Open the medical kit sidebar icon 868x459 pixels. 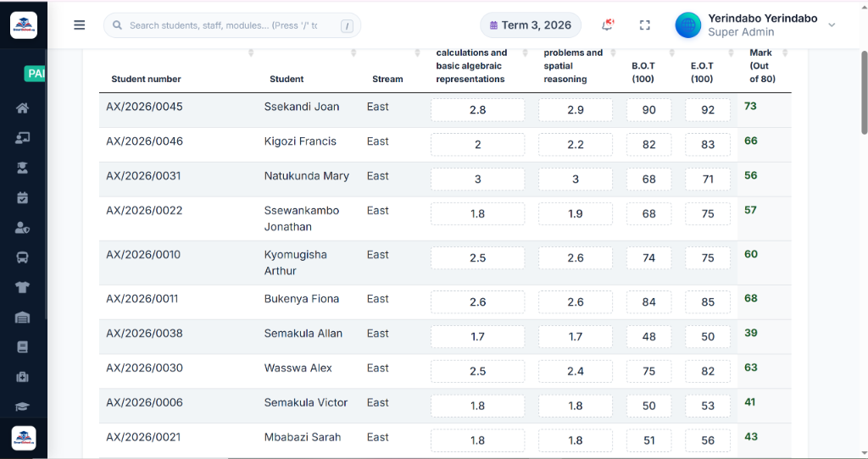pos(22,377)
